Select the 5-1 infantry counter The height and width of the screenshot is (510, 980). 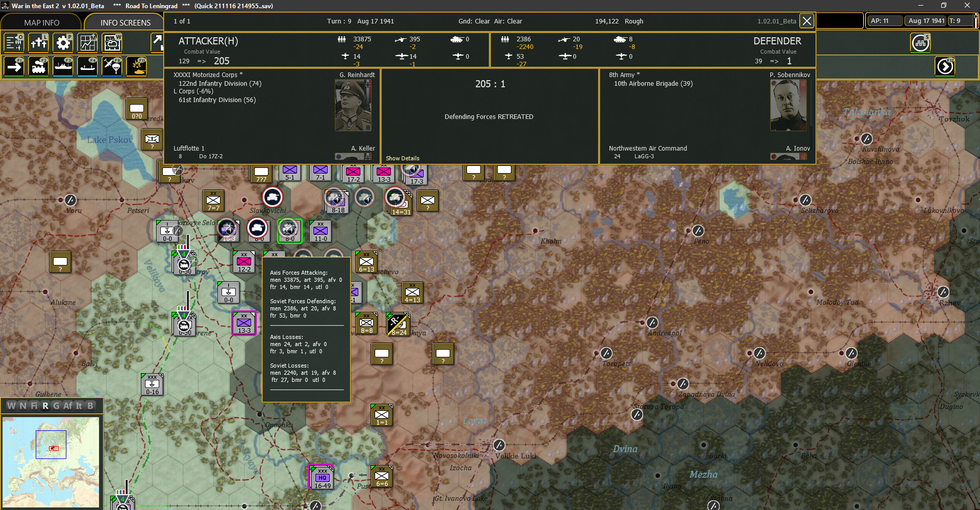(x=290, y=172)
